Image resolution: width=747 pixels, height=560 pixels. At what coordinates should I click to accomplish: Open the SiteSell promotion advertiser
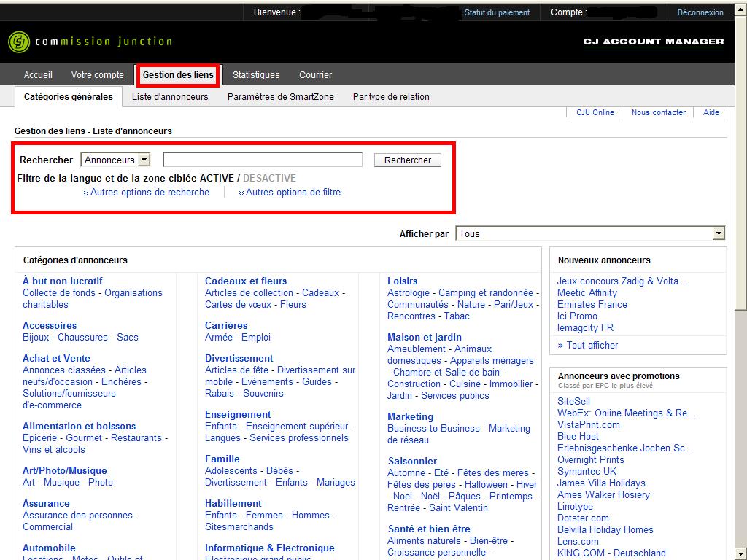573,402
